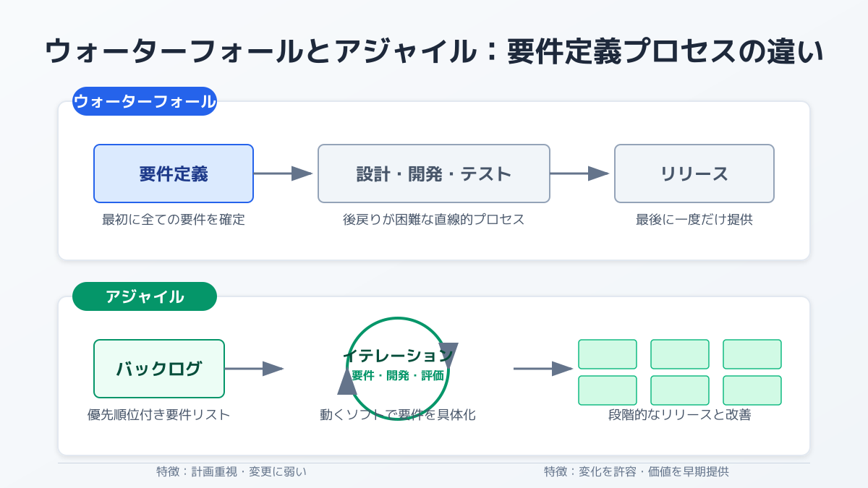The image size is (868, 488).
Task: Click the ウォーターフォール blue label badge
Action: tap(145, 101)
